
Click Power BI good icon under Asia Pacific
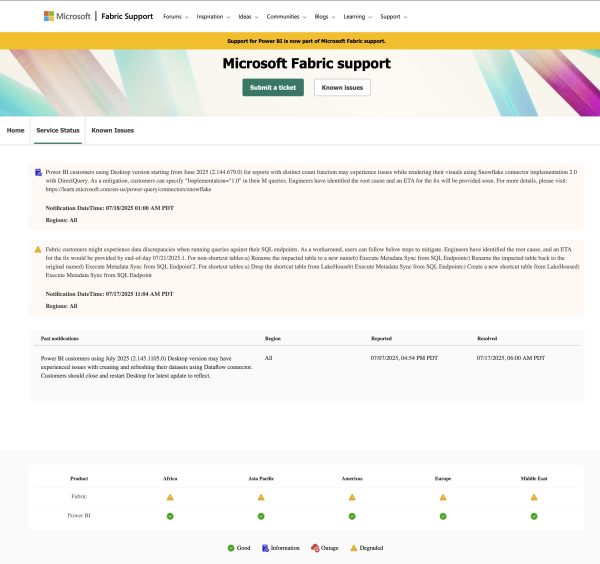[261, 516]
